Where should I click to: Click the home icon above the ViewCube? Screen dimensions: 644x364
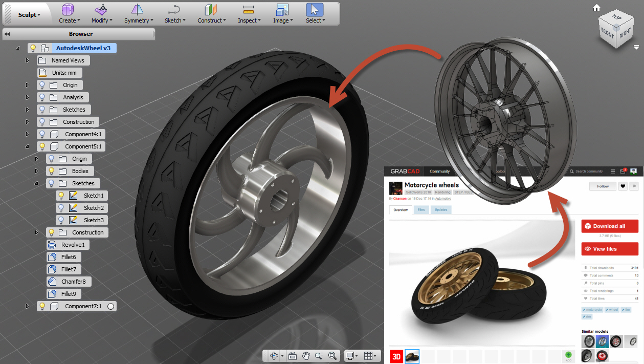[596, 8]
